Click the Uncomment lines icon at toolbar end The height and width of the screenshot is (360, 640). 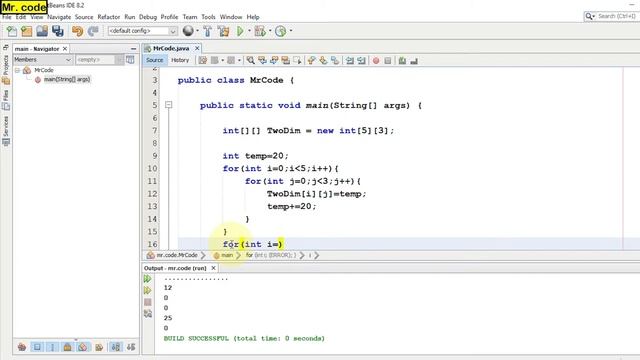pyautogui.click(x=414, y=60)
